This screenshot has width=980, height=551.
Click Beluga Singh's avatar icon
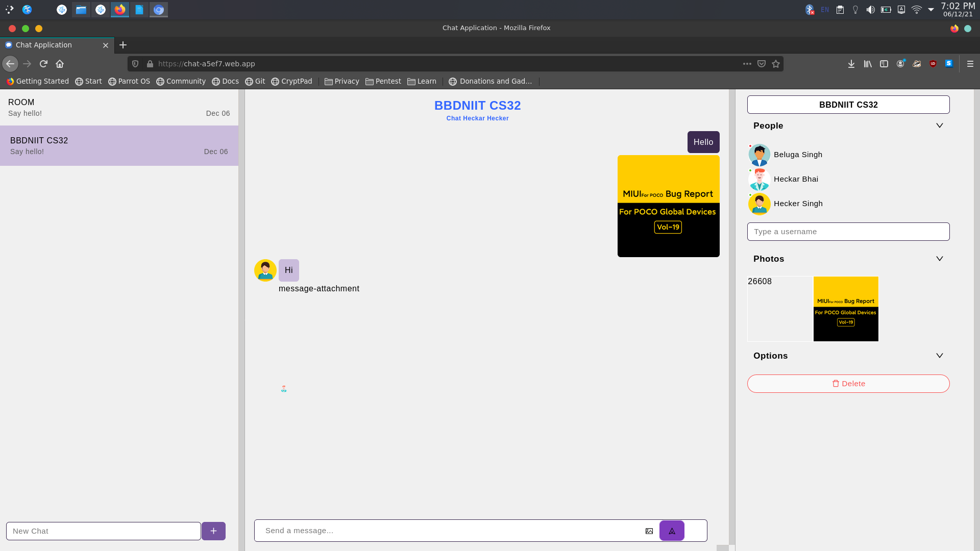tap(759, 155)
